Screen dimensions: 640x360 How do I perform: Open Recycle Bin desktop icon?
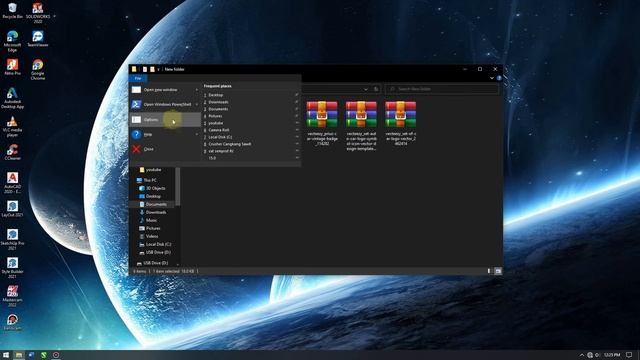tap(12, 11)
